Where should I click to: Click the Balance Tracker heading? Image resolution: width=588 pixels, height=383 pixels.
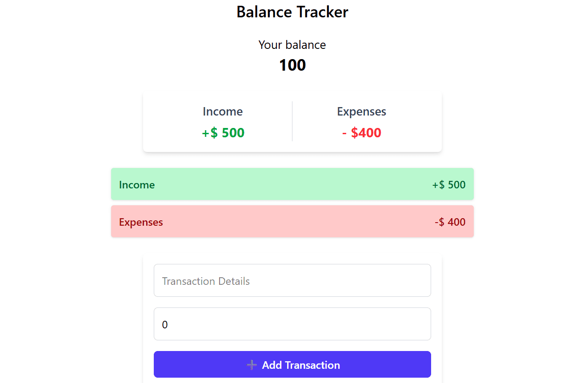point(292,12)
